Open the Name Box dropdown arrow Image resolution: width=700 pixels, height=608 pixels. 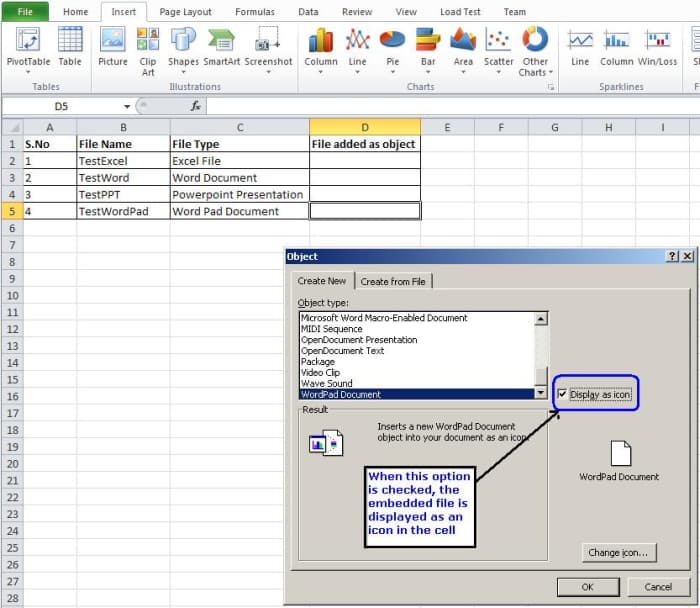[x=127, y=106]
